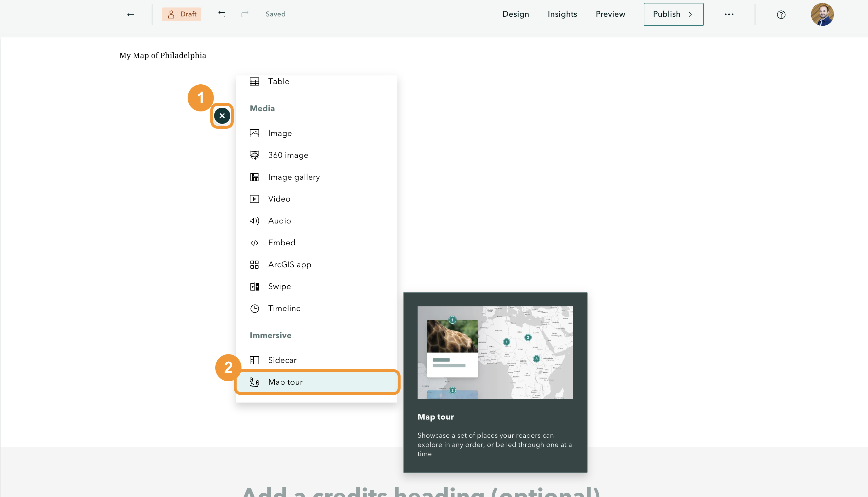
Task: Click the Audio speaker icon
Action: (x=254, y=221)
